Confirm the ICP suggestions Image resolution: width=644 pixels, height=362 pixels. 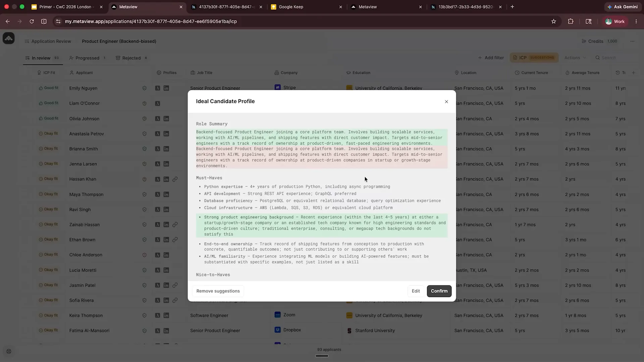tap(439, 291)
